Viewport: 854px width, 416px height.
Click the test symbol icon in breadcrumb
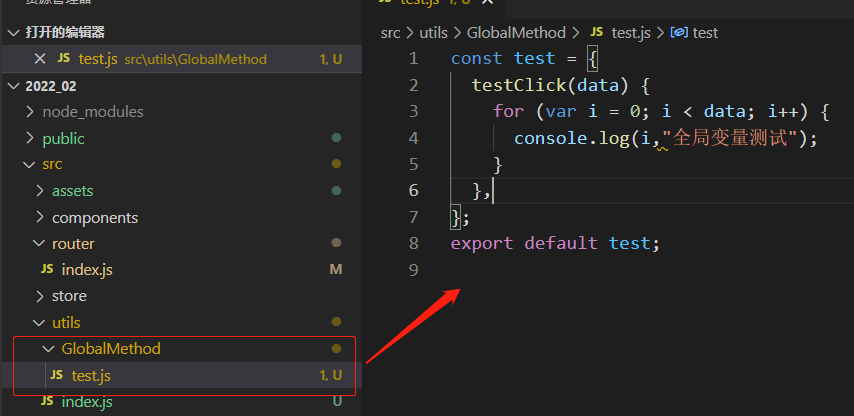pos(679,33)
